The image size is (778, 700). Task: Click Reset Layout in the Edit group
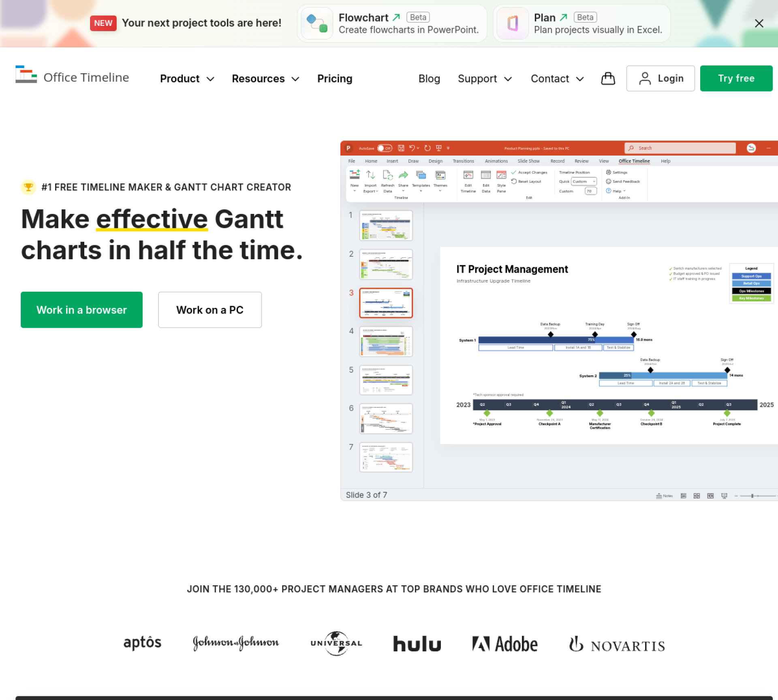pyautogui.click(x=527, y=181)
